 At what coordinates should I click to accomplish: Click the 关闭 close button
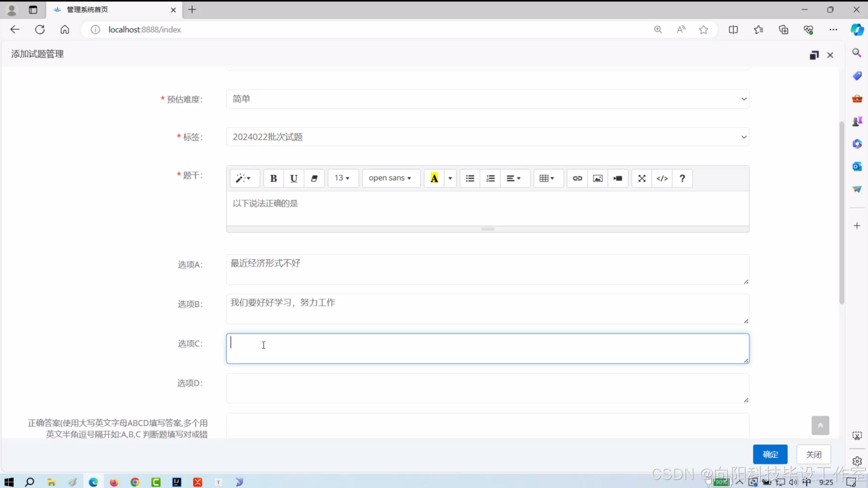click(814, 454)
